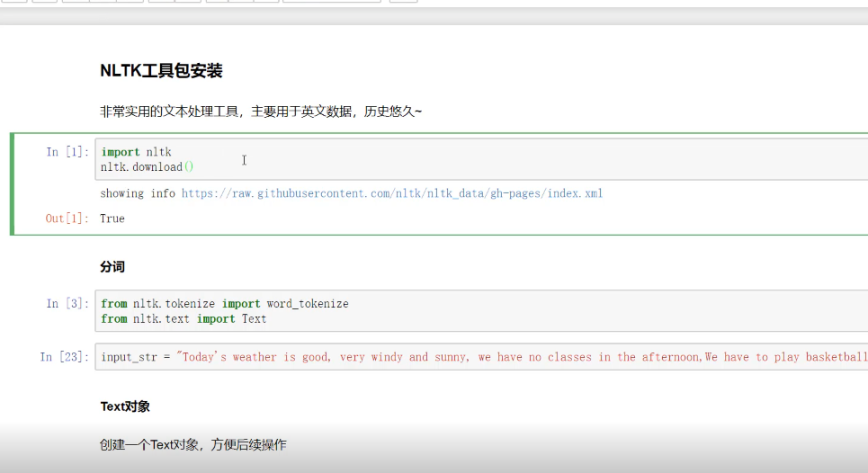The image size is (868, 473).
Task: Select the NLTK工具包安装 heading cell
Action: [x=161, y=71]
